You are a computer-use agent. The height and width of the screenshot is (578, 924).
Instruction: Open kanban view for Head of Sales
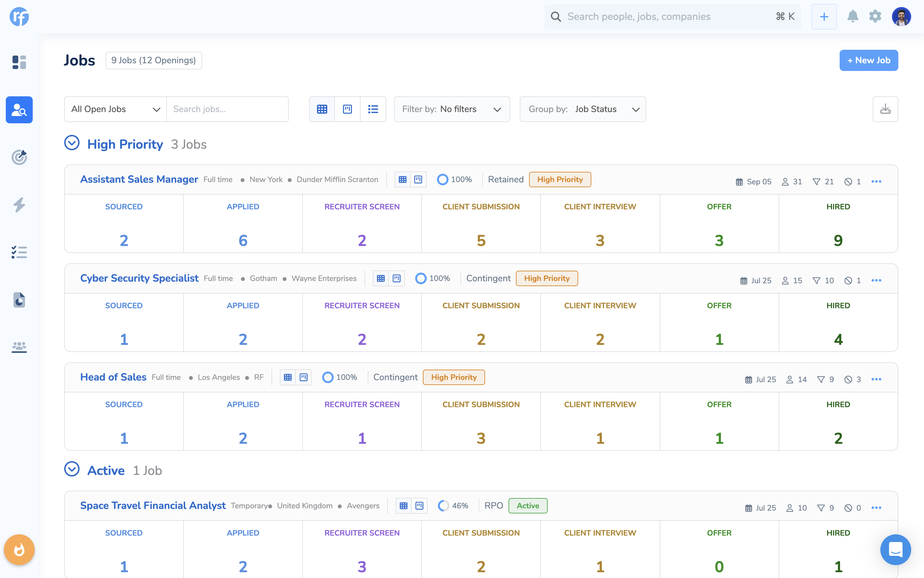pyautogui.click(x=304, y=378)
